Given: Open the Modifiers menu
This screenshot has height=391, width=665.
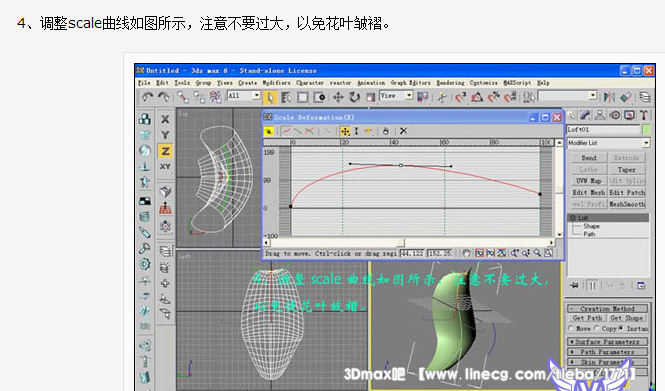Looking at the screenshot, I should pos(277,83).
